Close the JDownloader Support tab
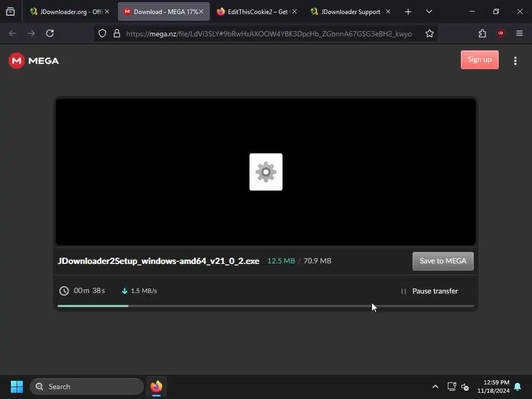The width and height of the screenshot is (532, 399). pyautogui.click(x=388, y=11)
